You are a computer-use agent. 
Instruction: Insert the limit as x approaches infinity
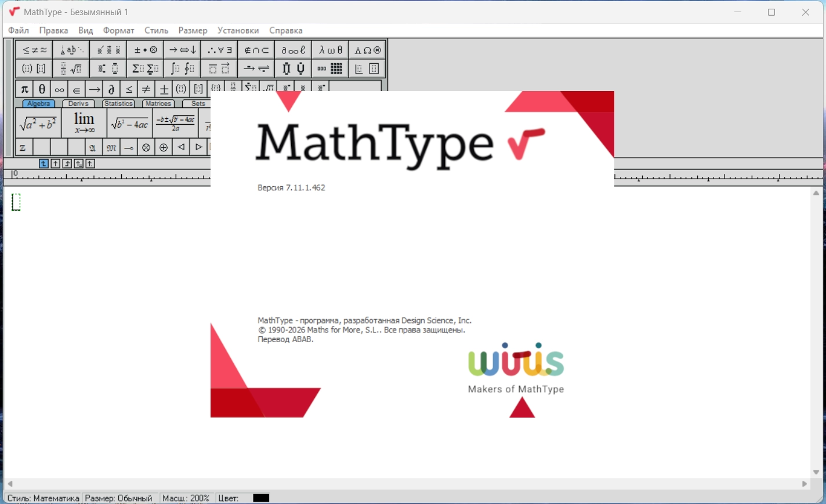84,123
